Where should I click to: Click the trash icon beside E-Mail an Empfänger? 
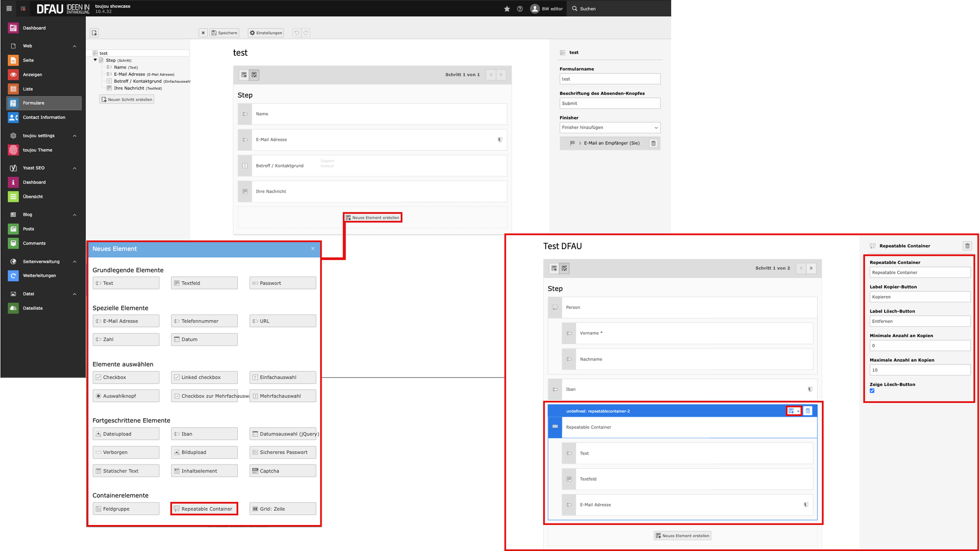click(653, 143)
